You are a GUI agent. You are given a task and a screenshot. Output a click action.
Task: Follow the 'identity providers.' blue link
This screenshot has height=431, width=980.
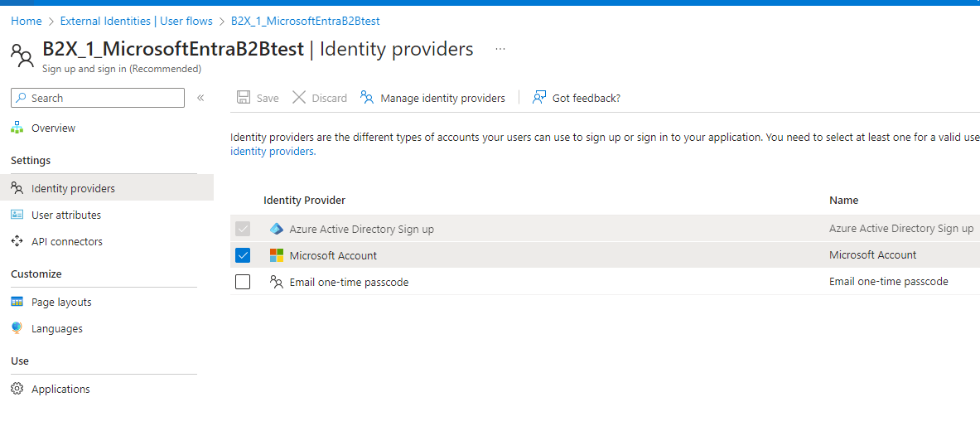(273, 152)
